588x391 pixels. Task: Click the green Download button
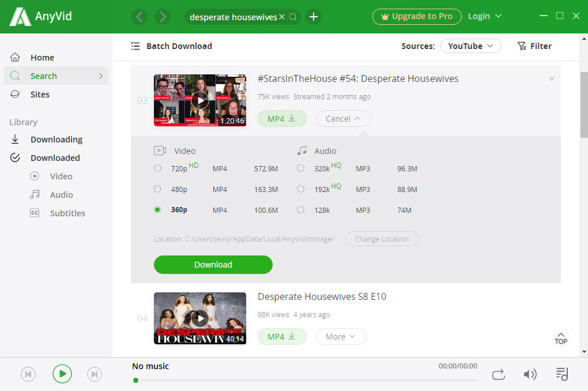click(213, 265)
